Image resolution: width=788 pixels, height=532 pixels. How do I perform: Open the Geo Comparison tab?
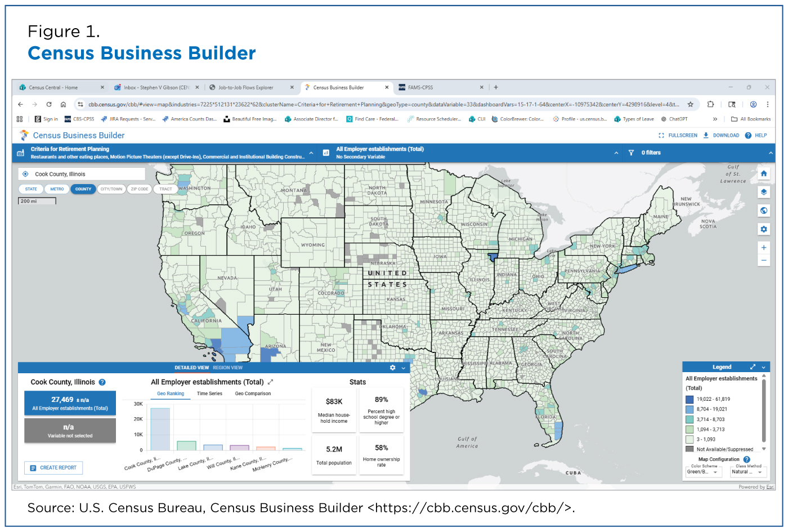click(x=253, y=394)
